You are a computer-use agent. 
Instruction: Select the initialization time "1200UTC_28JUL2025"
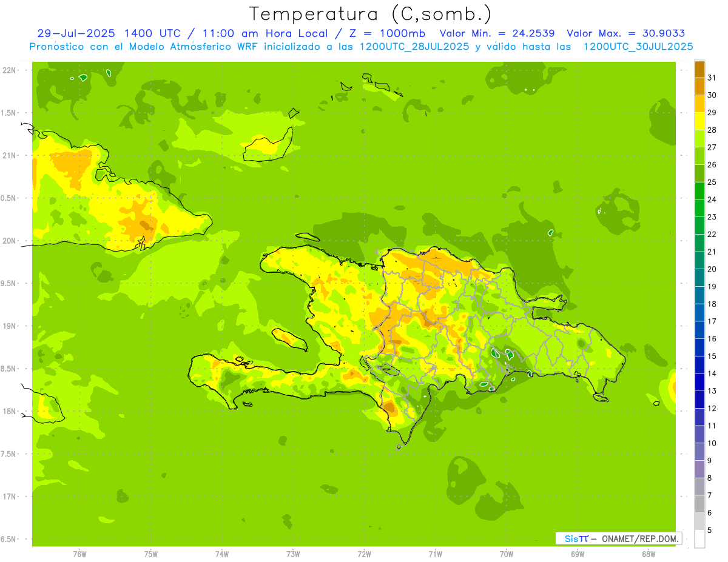click(414, 47)
